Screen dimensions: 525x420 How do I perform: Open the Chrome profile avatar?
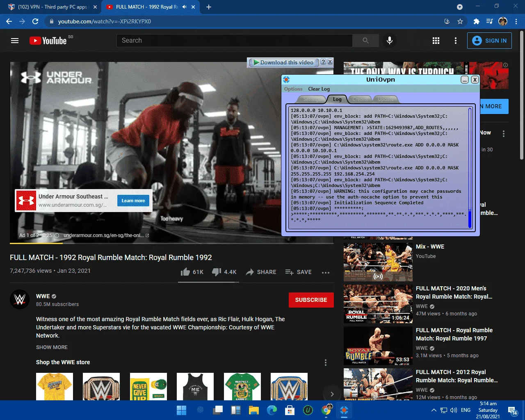coord(503,21)
